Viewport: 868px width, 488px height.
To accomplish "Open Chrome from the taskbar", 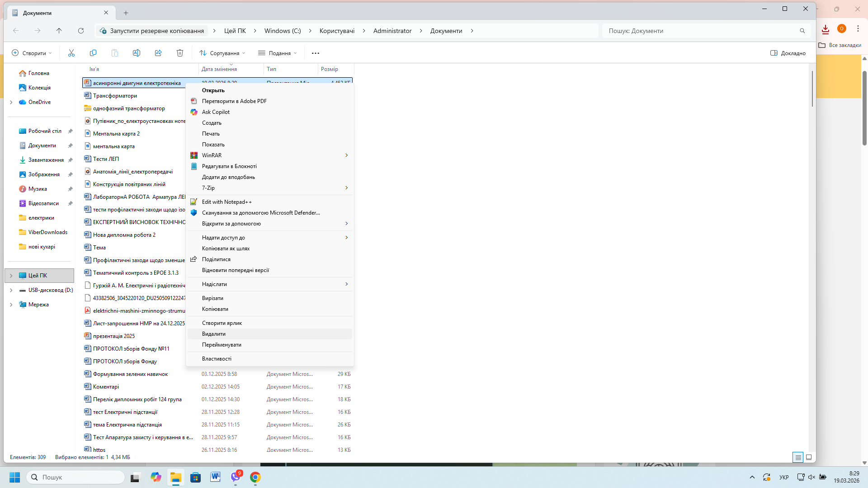I will [x=255, y=477].
